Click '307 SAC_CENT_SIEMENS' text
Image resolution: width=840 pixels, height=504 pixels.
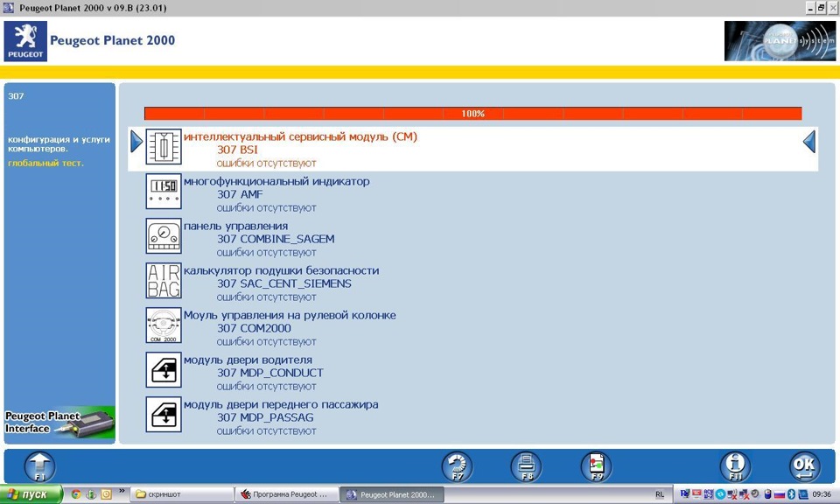coord(283,283)
